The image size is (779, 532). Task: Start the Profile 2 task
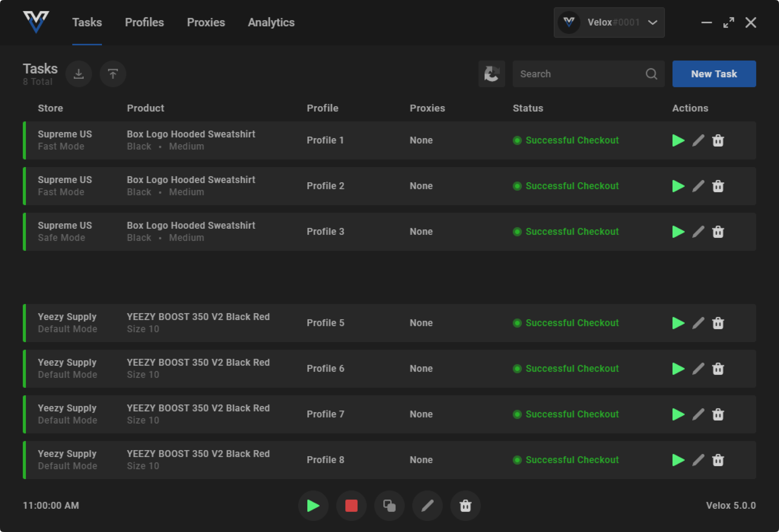678,186
